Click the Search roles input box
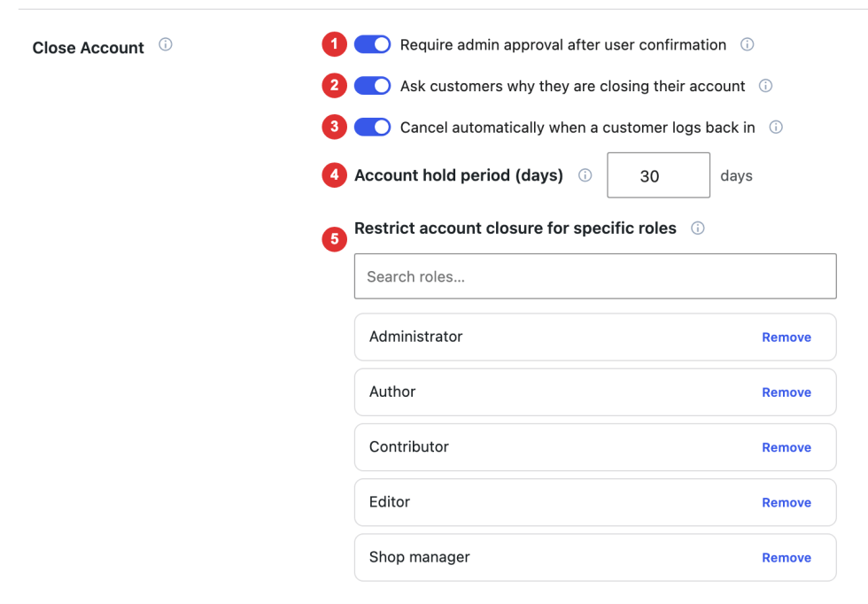Viewport: 868px width, 604px height. pos(595,276)
